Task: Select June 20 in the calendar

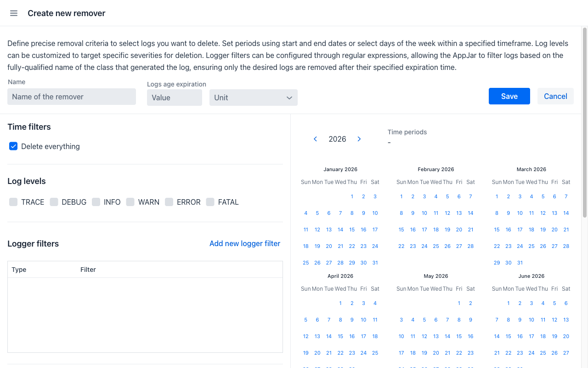Action: (566, 336)
